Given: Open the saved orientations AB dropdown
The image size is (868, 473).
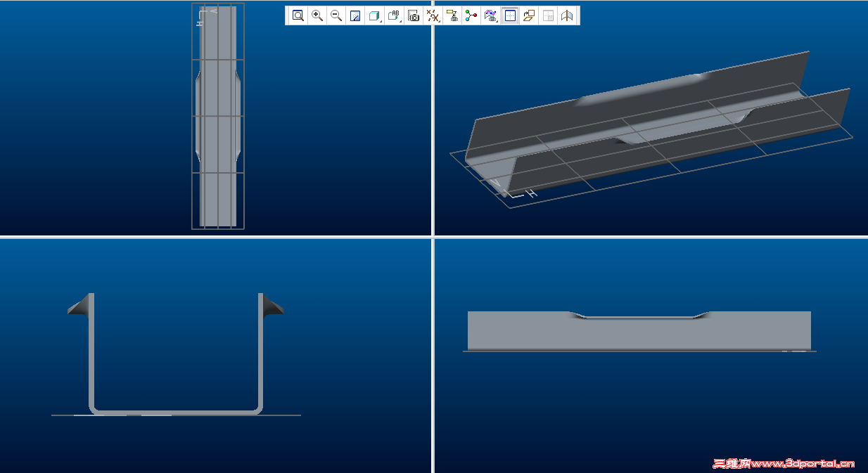Looking at the screenshot, I should click(x=395, y=15).
